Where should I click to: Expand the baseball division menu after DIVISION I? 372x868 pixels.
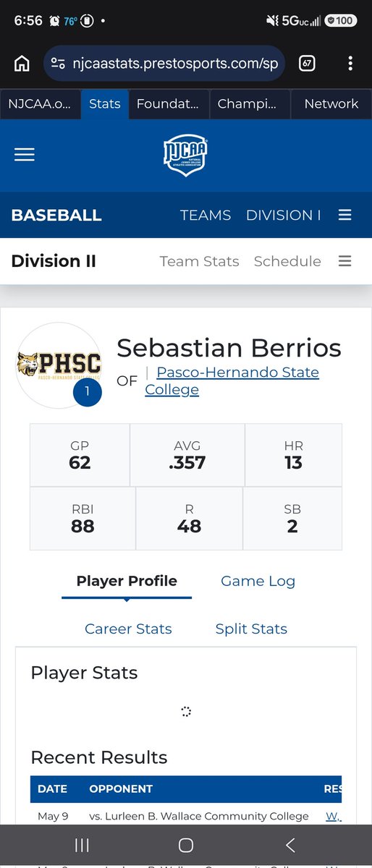344,215
